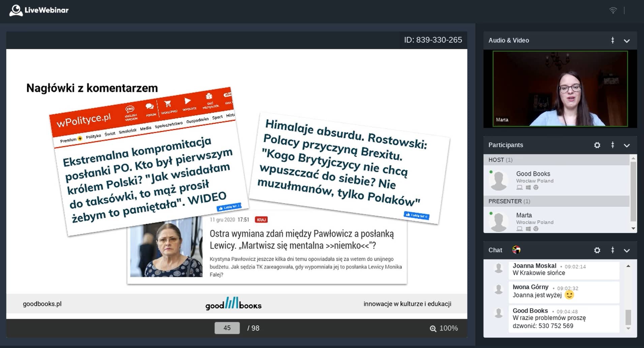The width and height of the screenshot is (644, 348).
Task: Click Pawłowicz article photo on slide
Action: [x=166, y=248]
